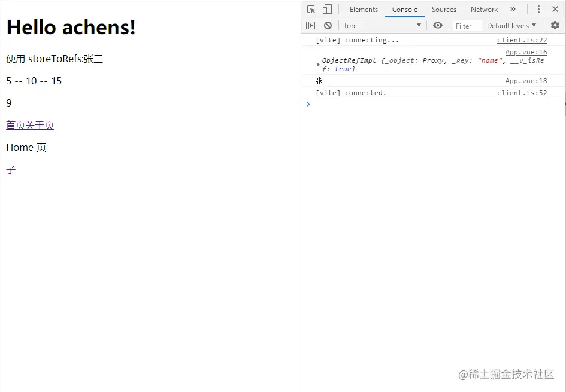566x392 pixels.
Task: Open DevTools three-dot customize menu
Action: [x=538, y=10]
